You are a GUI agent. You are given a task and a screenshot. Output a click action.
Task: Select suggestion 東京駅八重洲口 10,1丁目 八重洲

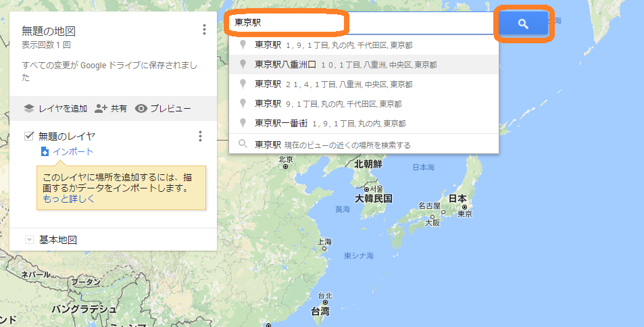364,64
